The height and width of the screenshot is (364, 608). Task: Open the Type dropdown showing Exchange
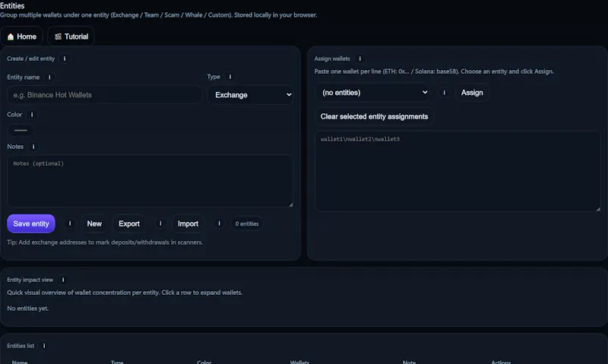(251, 95)
